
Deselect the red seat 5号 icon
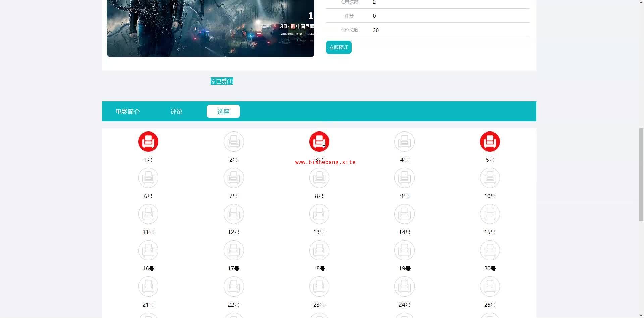coord(490,142)
